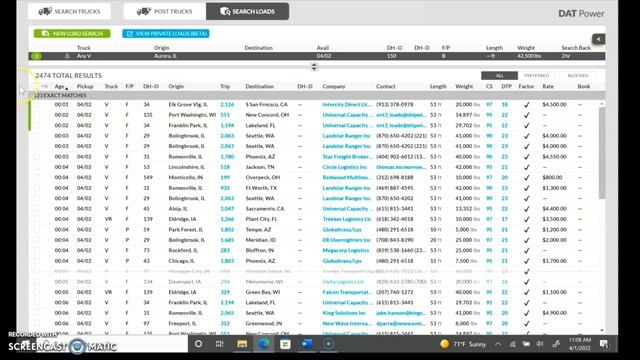Open trip 2,126 link to San Francisco
The width and height of the screenshot is (640, 360).
coord(227,104)
